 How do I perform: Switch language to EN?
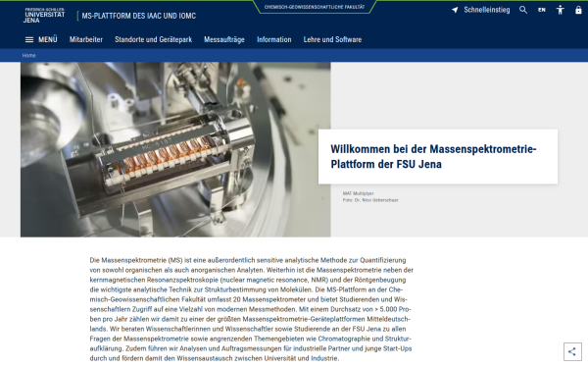542,10
